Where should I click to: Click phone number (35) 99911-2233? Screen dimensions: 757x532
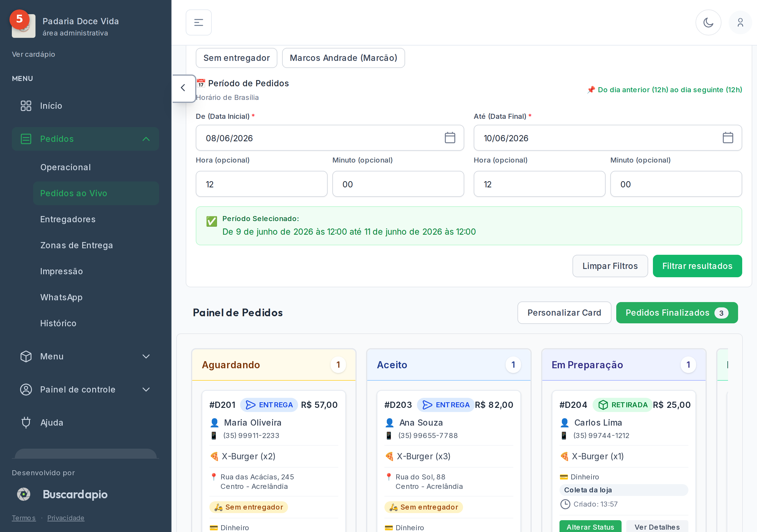pos(251,435)
